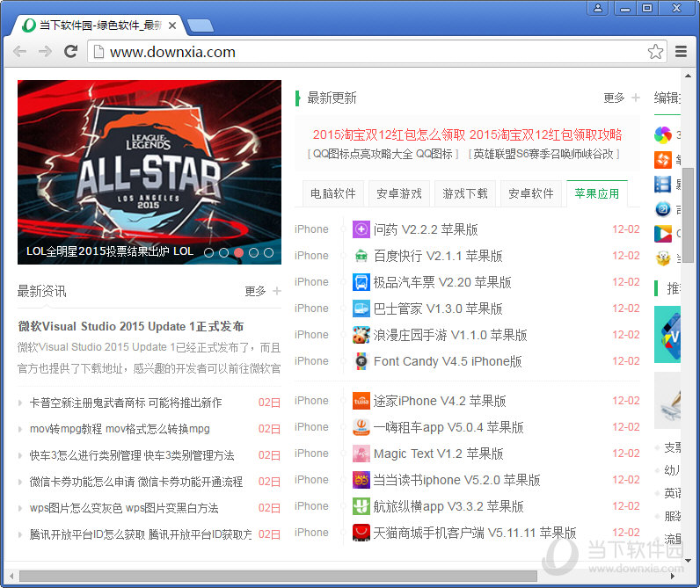
Task: Open 微信卡券功能怎么申请 news link
Action: (x=136, y=482)
